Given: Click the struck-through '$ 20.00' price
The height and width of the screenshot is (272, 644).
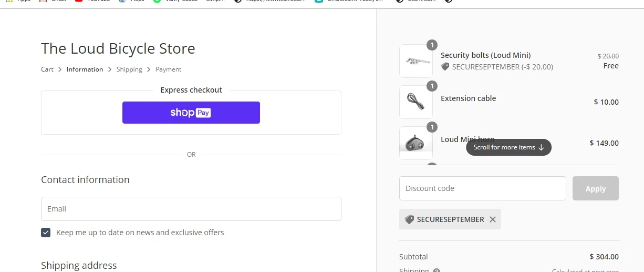Looking at the screenshot, I should coord(608,56).
